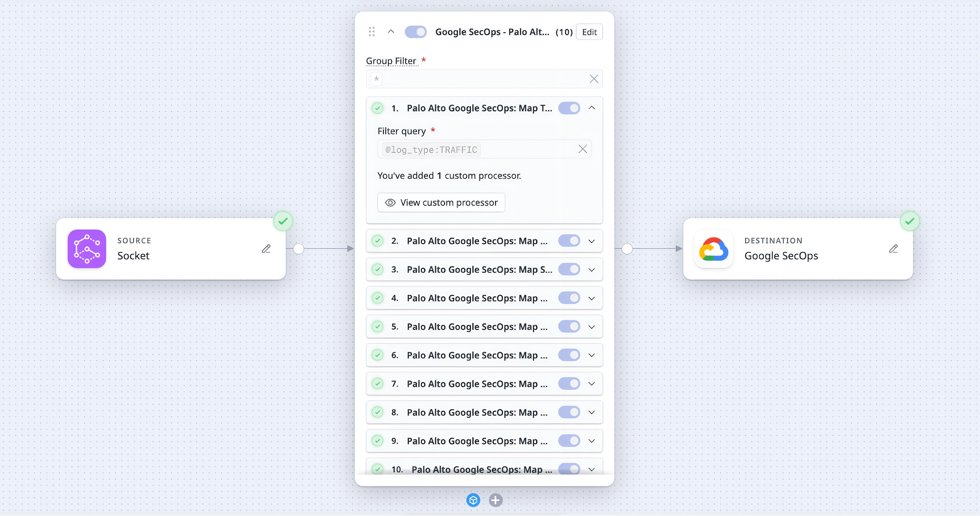
Task: Click status check icon of processor 8
Action: tap(377, 412)
